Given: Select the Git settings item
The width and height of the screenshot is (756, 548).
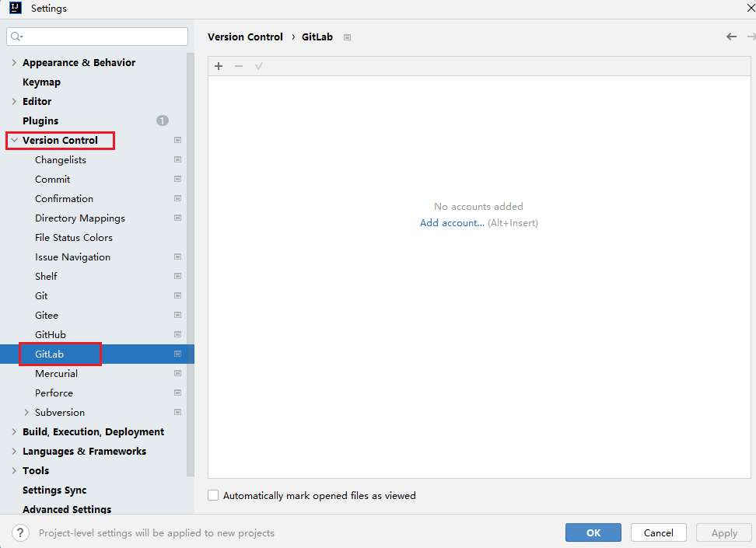Looking at the screenshot, I should coord(41,295).
